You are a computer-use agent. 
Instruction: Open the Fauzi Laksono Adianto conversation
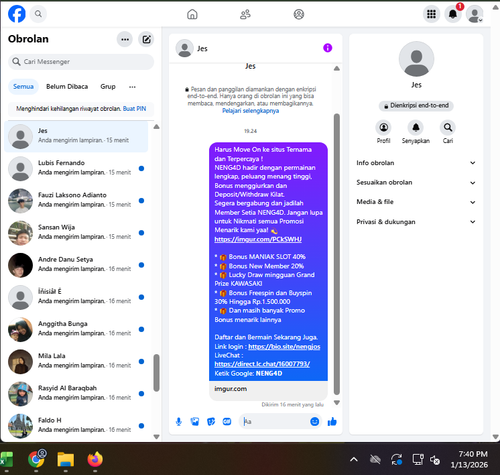click(76, 201)
